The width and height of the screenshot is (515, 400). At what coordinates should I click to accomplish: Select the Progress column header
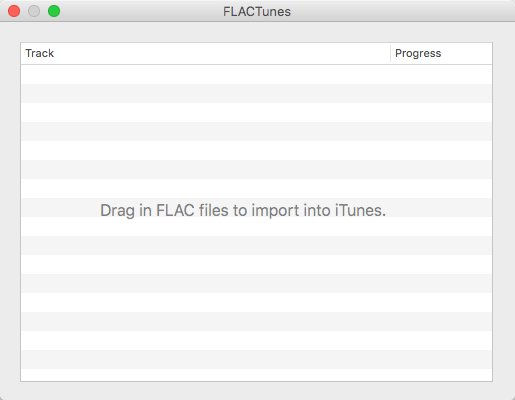pos(441,53)
